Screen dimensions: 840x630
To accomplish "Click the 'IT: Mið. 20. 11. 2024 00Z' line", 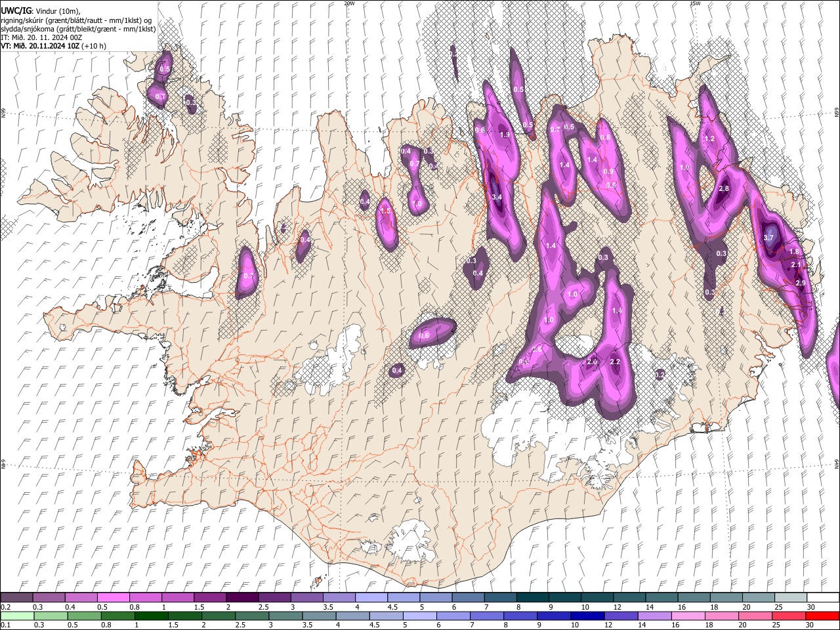I will coord(41,37).
